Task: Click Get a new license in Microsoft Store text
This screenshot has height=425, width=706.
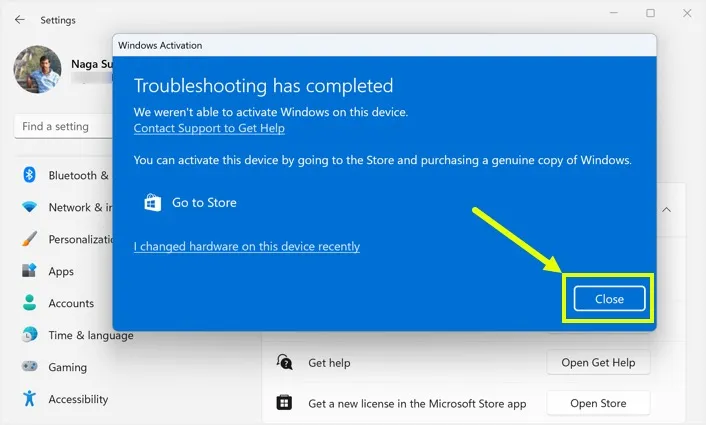Action: [x=417, y=404]
